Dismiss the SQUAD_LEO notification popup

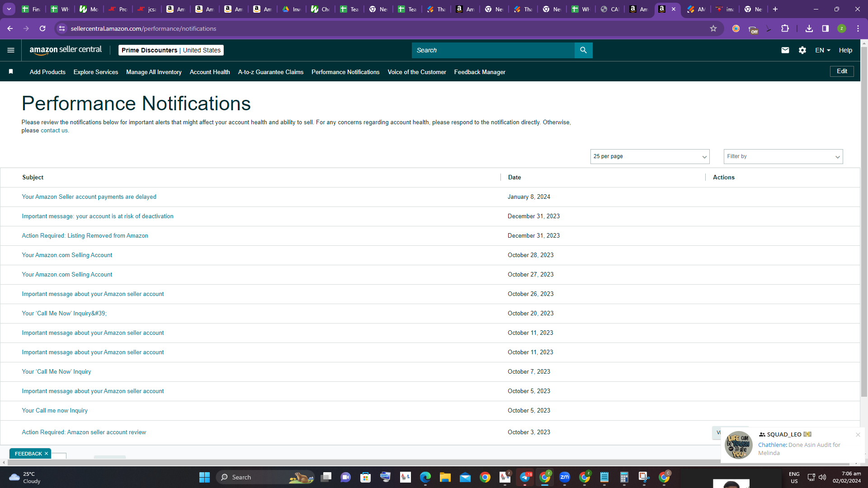[858, 435]
